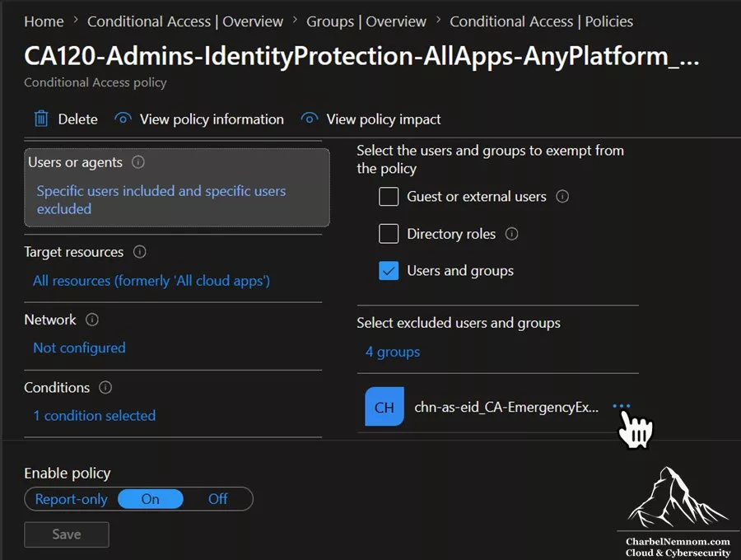Open Specific users included and excluded link
This screenshot has height=560, width=741.
161,200
